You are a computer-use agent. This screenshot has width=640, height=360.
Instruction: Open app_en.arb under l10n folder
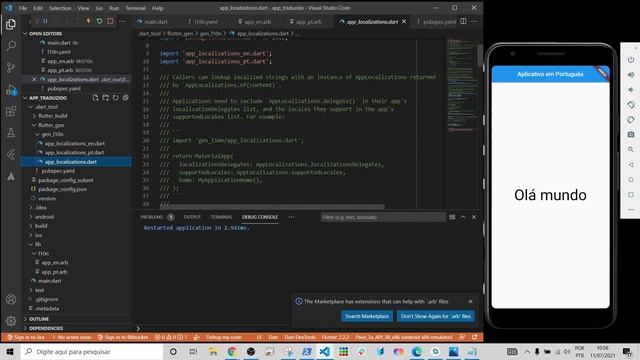point(55,262)
